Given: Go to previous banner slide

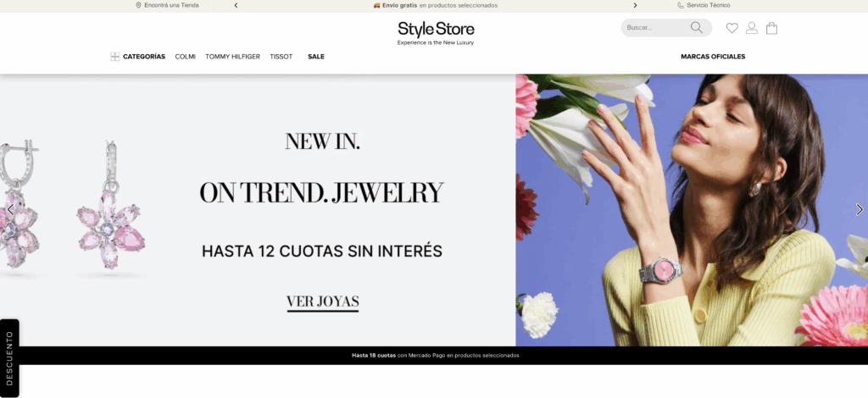Looking at the screenshot, I should (10, 209).
